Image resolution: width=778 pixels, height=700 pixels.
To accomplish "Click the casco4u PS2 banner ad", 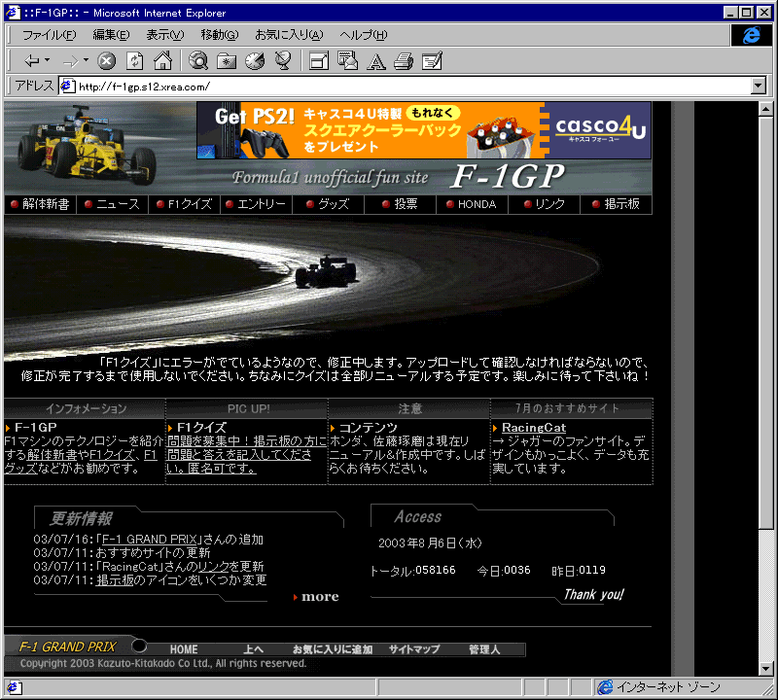I will tap(424, 130).
